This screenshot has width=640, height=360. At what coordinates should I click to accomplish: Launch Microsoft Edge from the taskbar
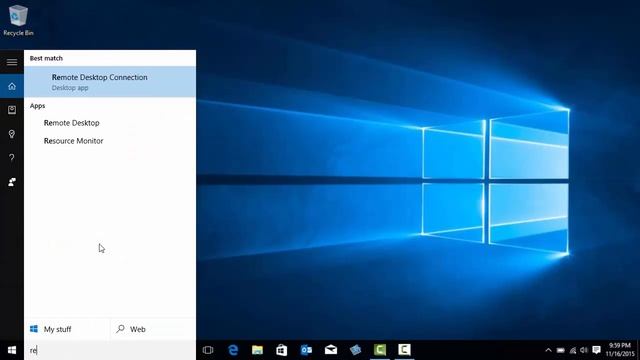click(233, 350)
